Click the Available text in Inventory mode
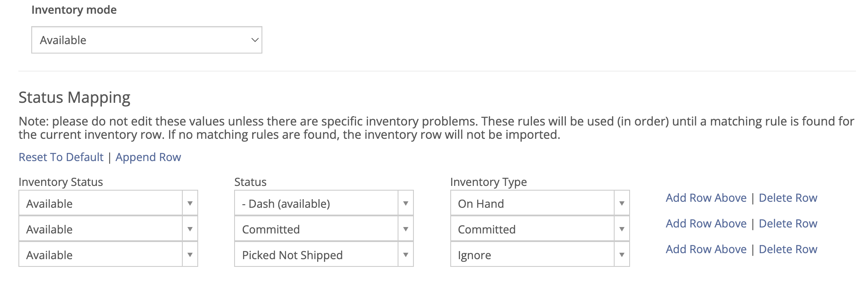This screenshot has width=868, height=287. [63, 40]
